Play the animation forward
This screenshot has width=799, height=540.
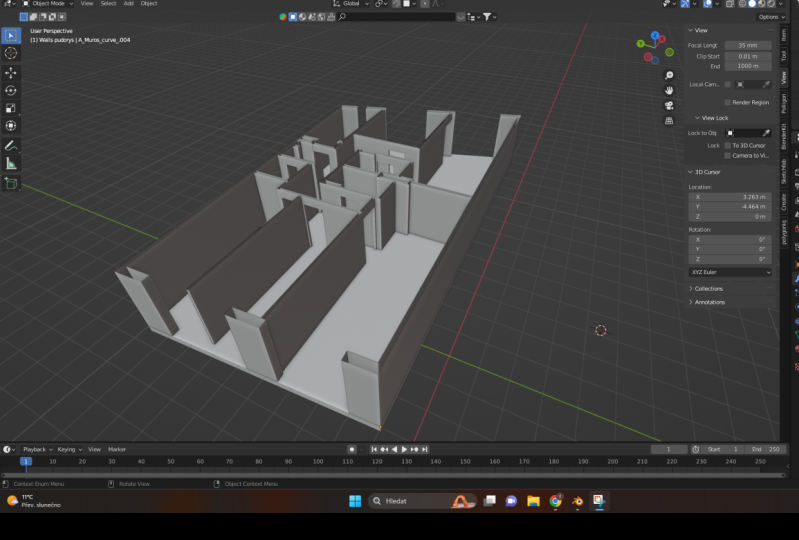(x=404, y=449)
